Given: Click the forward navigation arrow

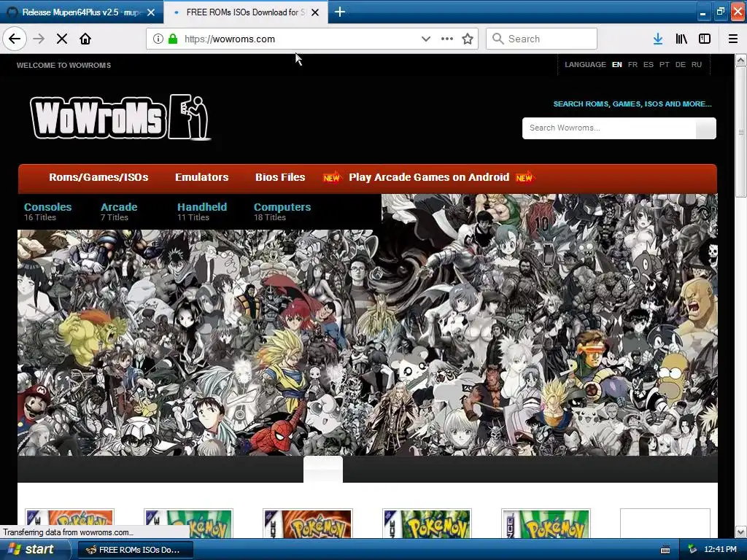Looking at the screenshot, I should point(39,39).
